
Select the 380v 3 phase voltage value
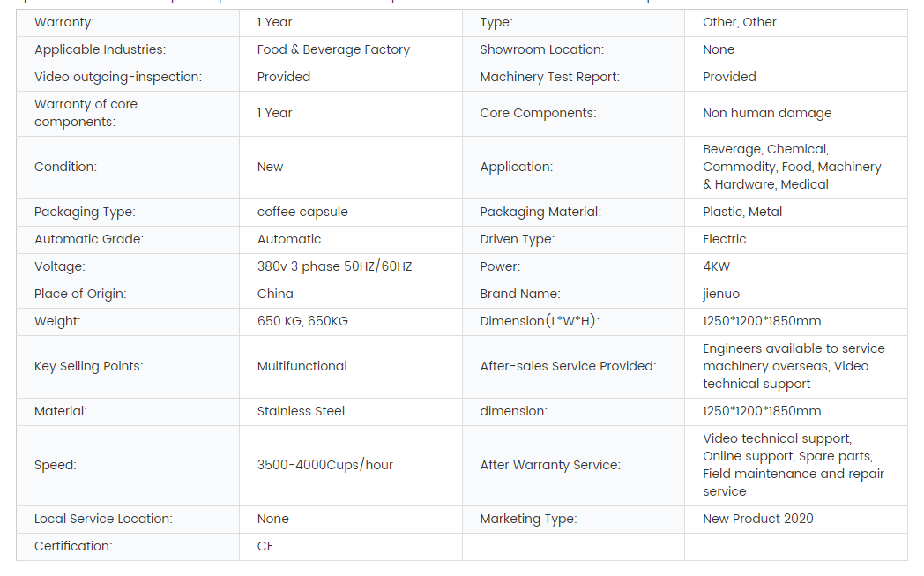(334, 266)
